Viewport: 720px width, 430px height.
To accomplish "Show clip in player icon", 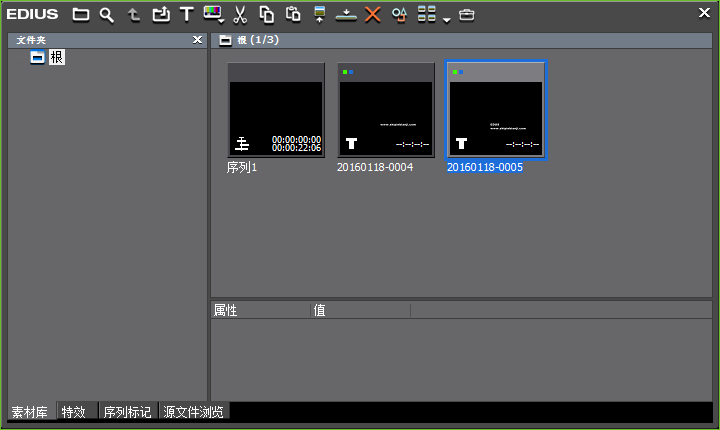I will (x=320, y=15).
